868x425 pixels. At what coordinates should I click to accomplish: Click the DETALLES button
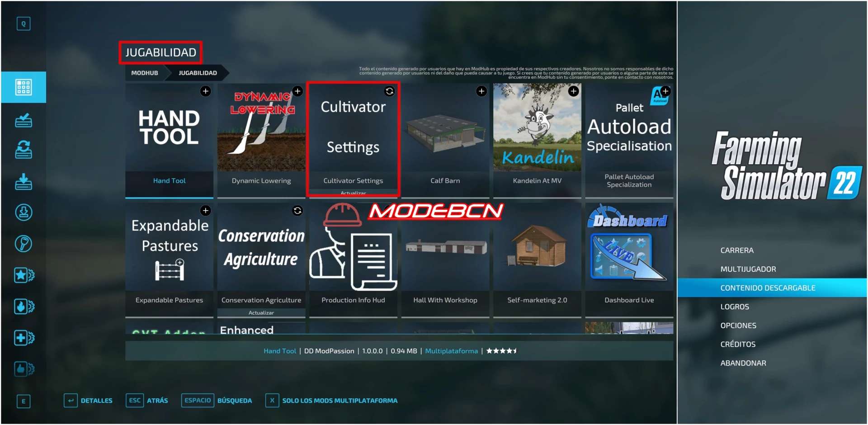click(x=89, y=401)
